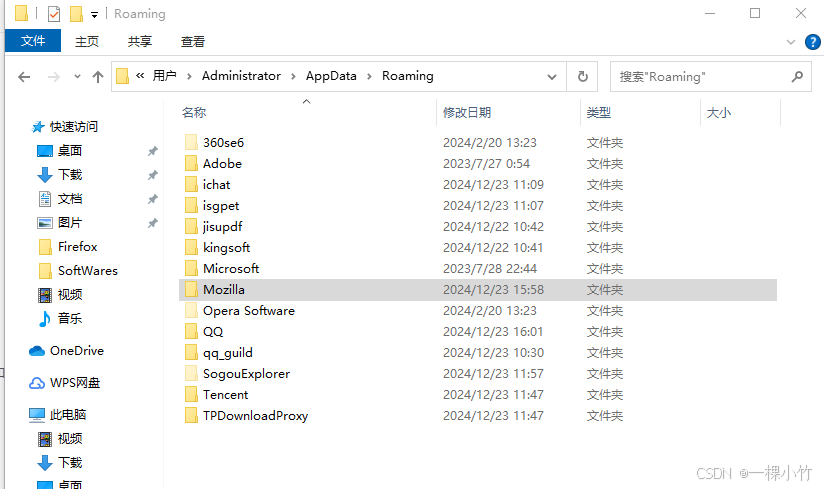Screen dimensions: 824x489
Task: Click the Roaming breadcrumb segment
Action: click(408, 76)
